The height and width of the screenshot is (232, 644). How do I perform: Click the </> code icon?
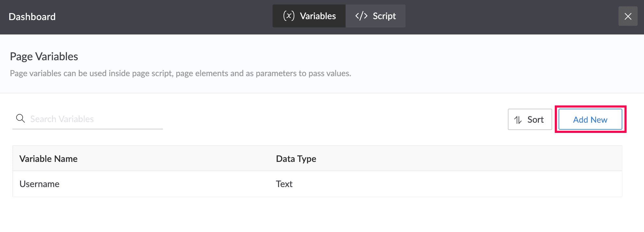click(361, 16)
